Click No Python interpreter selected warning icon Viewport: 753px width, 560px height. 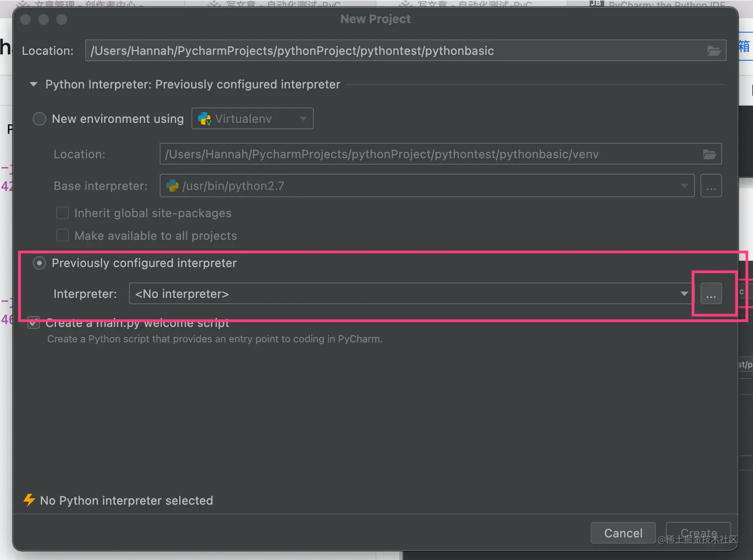coord(29,500)
